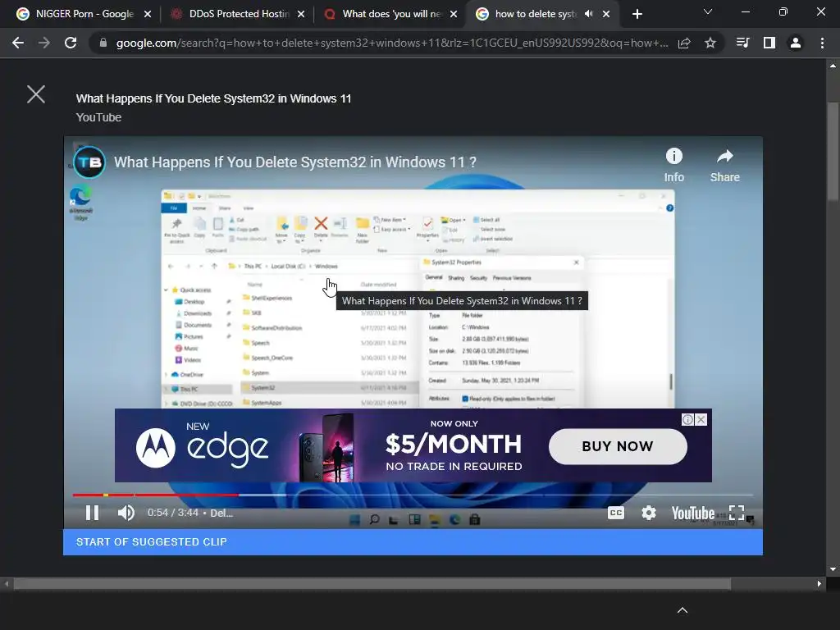840x630 pixels.
Task: Close the Motorola edge ad
Action: (701, 419)
